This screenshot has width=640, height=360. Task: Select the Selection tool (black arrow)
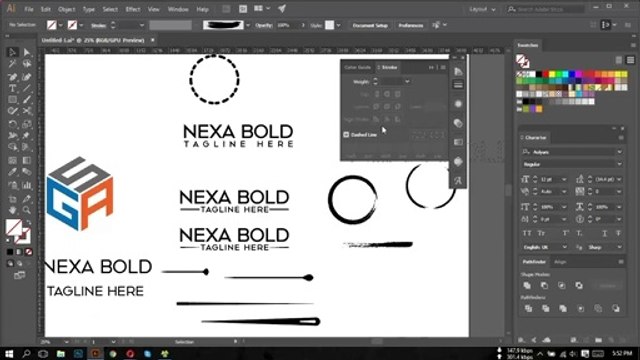point(12,52)
